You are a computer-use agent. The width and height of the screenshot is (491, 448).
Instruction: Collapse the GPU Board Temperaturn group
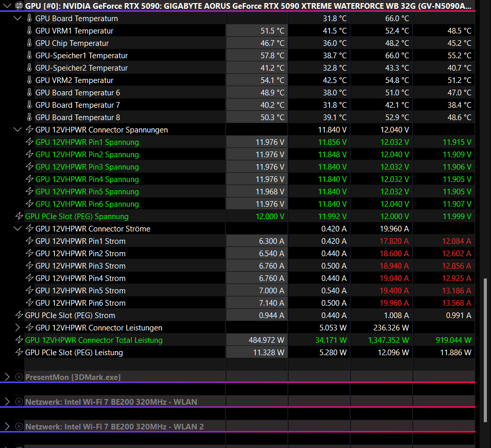click(x=18, y=18)
